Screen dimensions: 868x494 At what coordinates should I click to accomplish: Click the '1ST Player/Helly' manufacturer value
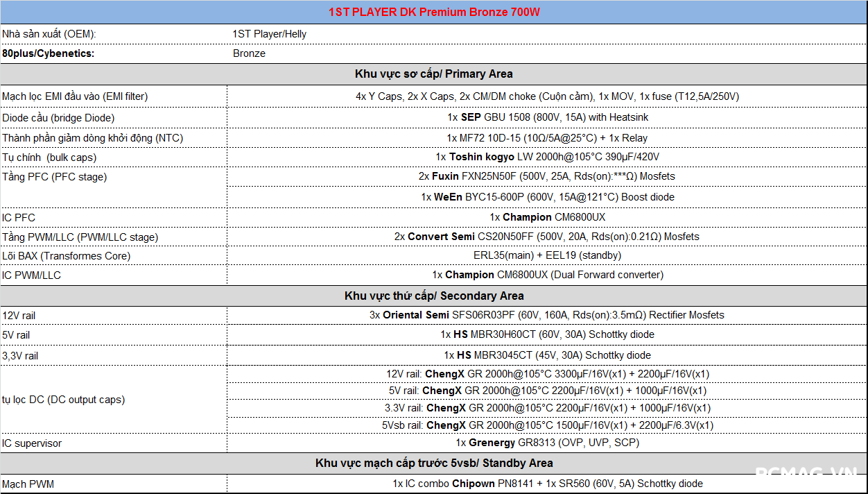270,34
